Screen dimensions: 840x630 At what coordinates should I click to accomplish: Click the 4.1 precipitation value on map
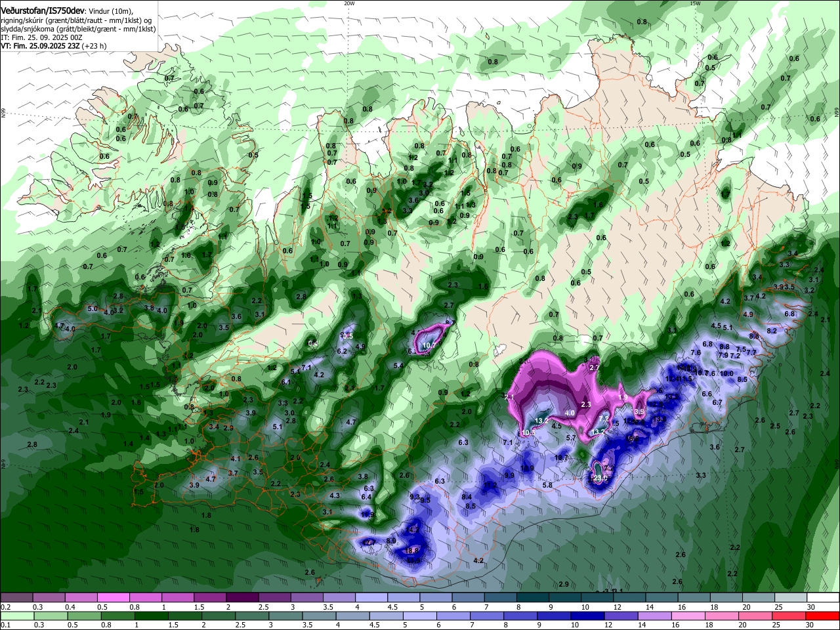pyautogui.click(x=236, y=458)
